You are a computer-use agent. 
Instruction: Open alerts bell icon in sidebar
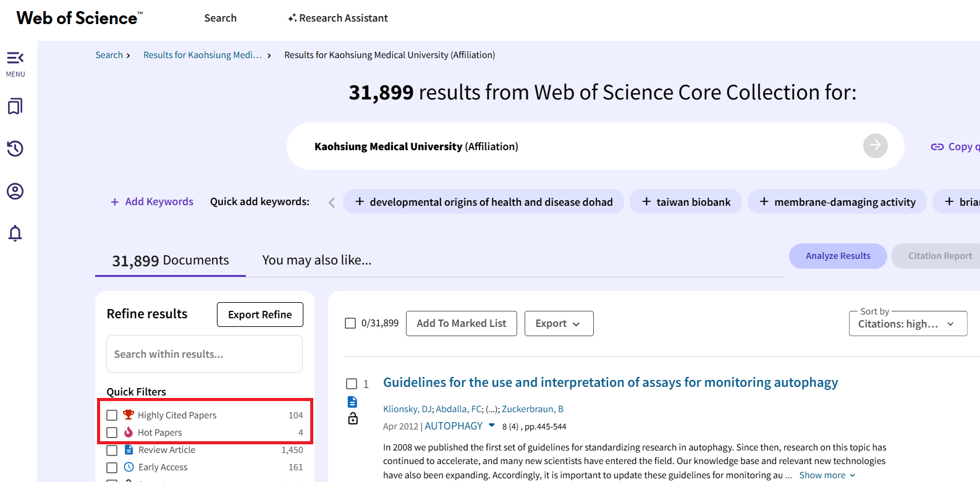[15, 233]
